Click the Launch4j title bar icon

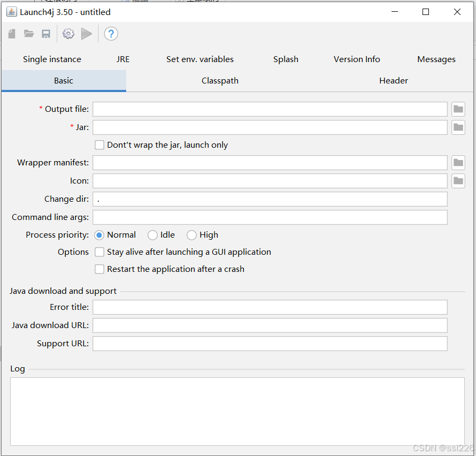coord(12,12)
